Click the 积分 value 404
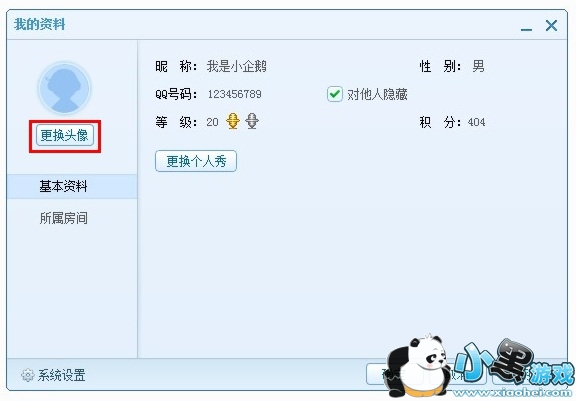 tap(476, 122)
